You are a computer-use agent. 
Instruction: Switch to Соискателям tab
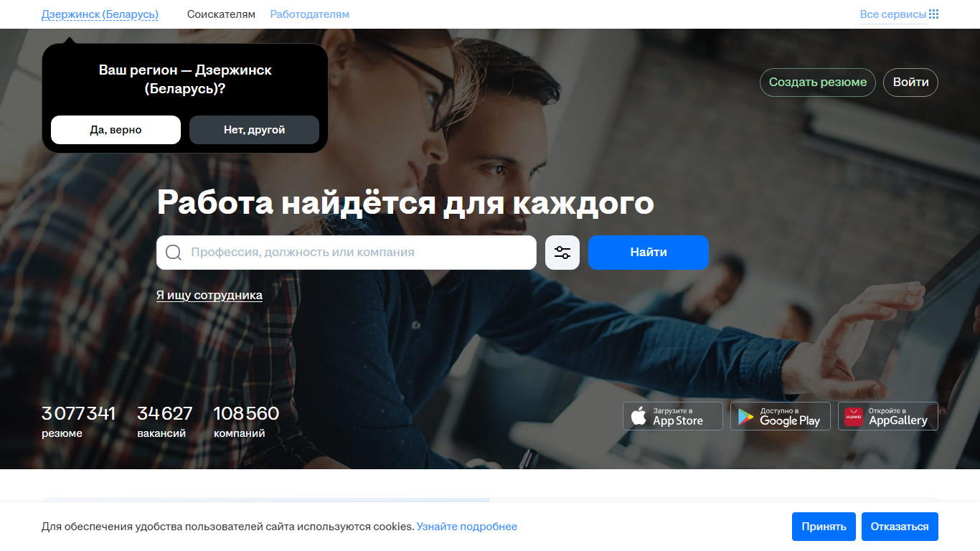[221, 14]
